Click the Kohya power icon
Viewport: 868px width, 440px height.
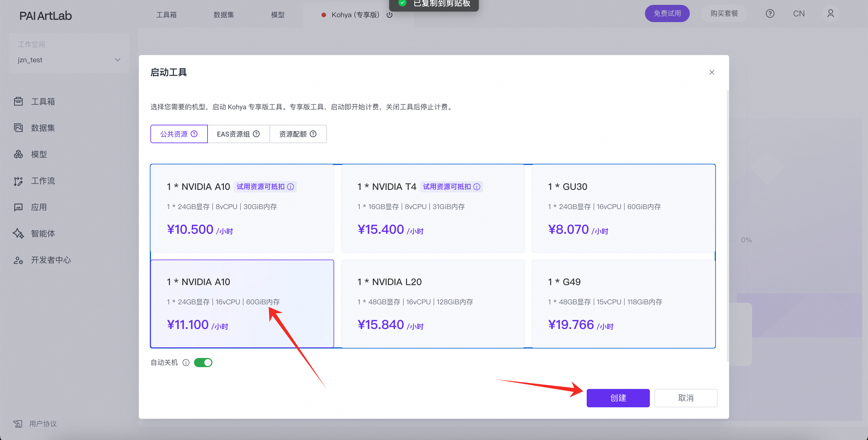click(x=389, y=15)
